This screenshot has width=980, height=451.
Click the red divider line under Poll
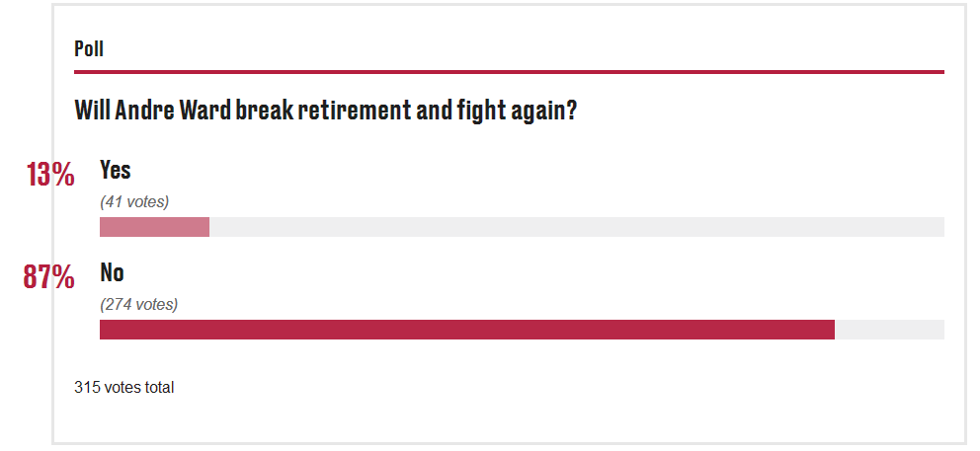[509, 72]
